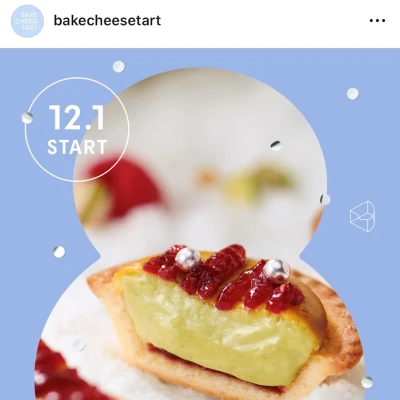The image size is (400, 400).
Task: Click the green pistachio cheese filling
Action: [213, 327]
